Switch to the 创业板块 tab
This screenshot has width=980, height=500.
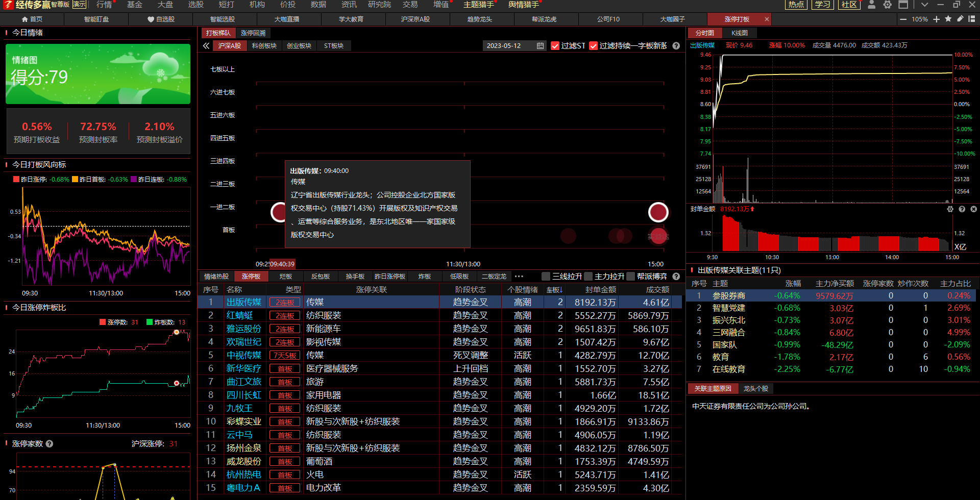(299, 46)
